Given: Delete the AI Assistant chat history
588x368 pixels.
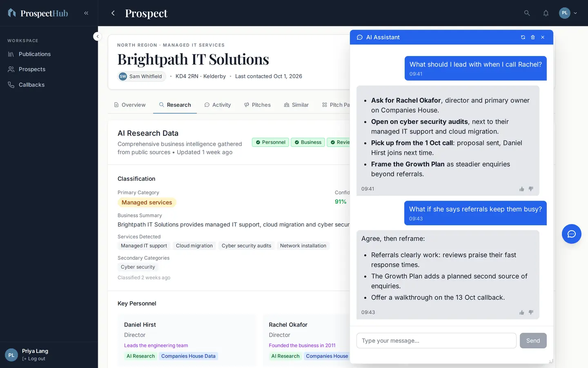Looking at the screenshot, I should point(533,37).
